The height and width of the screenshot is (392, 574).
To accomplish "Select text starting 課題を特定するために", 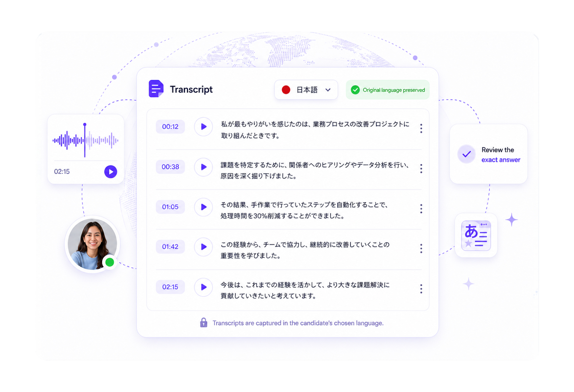I will coord(315,170).
